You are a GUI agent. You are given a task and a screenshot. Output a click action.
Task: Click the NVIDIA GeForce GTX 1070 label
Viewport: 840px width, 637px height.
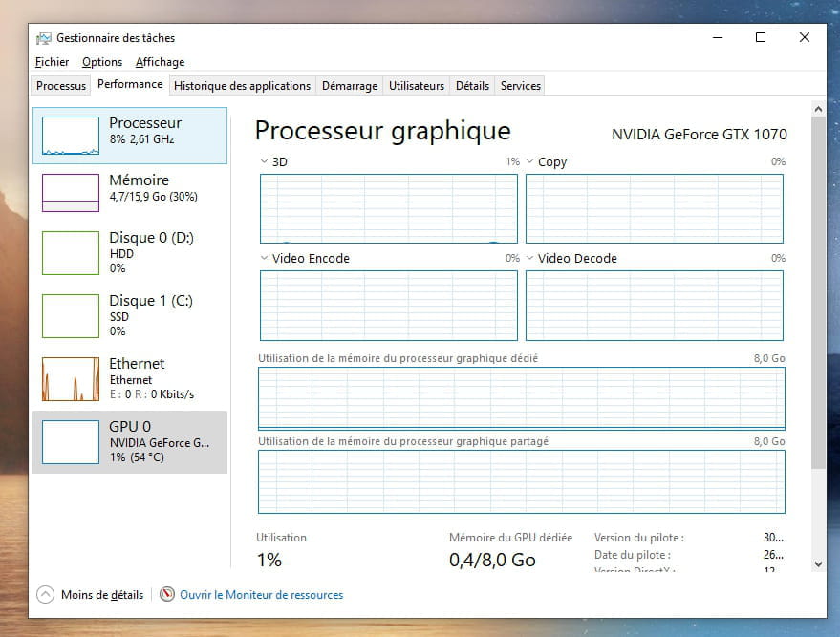click(700, 134)
